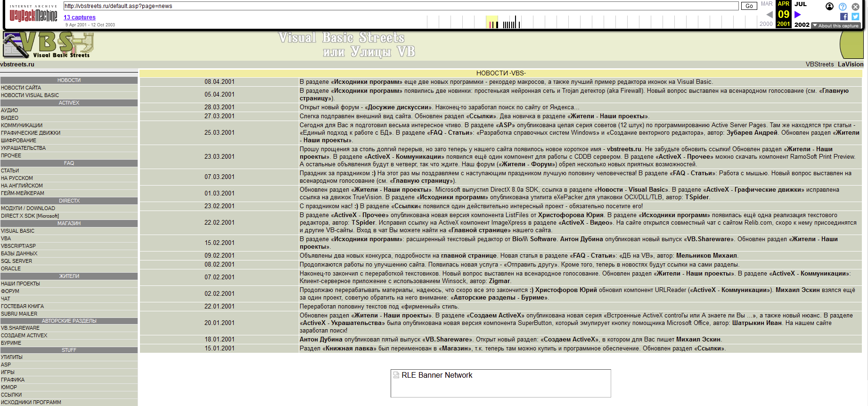Open the НОВОСТИ VISUAL BASIC sidebar item
The width and height of the screenshot is (868, 406).
point(30,95)
